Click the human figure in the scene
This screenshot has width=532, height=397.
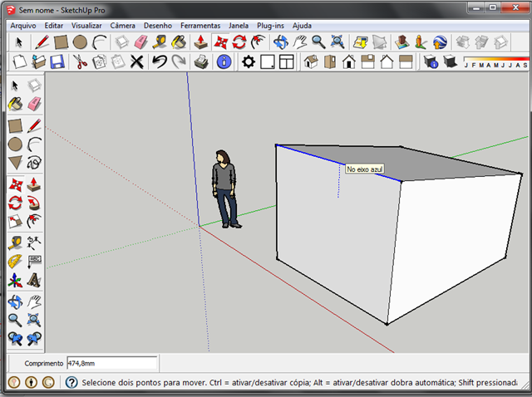tap(225, 189)
